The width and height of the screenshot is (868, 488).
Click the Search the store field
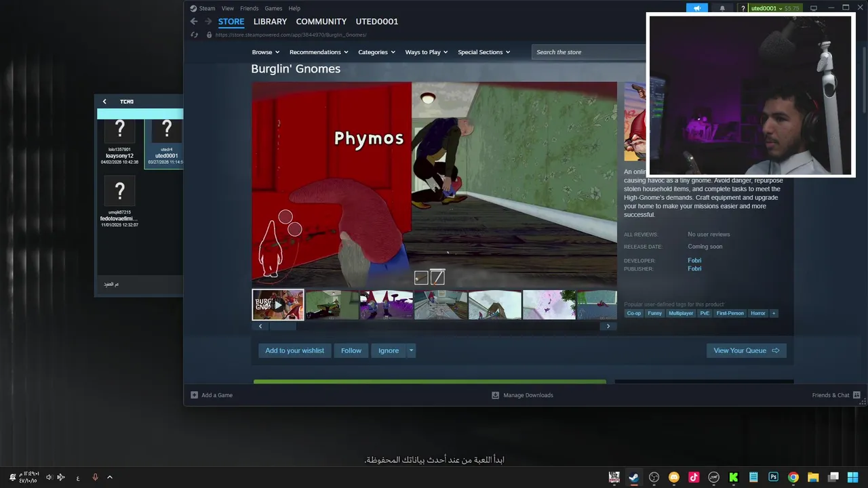click(589, 52)
